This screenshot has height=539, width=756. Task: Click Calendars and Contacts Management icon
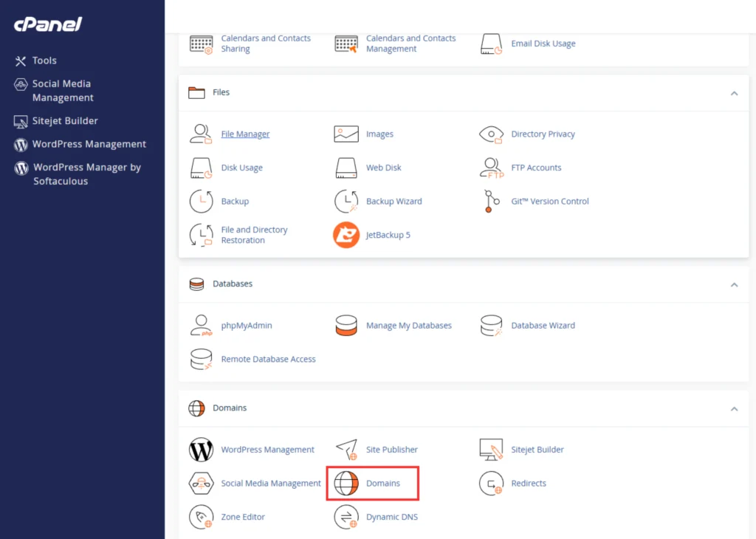pyautogui.click(x=346, y=44)
